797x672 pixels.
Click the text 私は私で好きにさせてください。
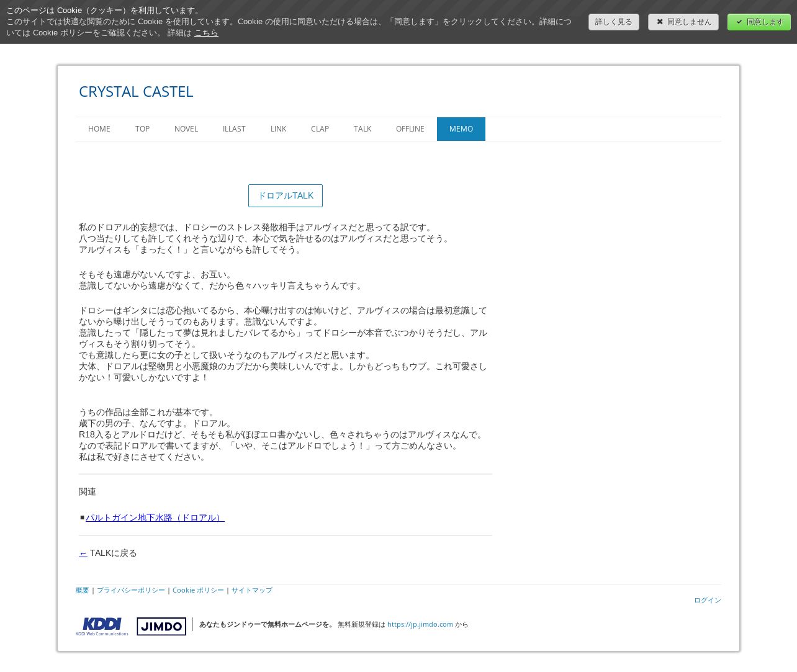click(x=143, y=457)
